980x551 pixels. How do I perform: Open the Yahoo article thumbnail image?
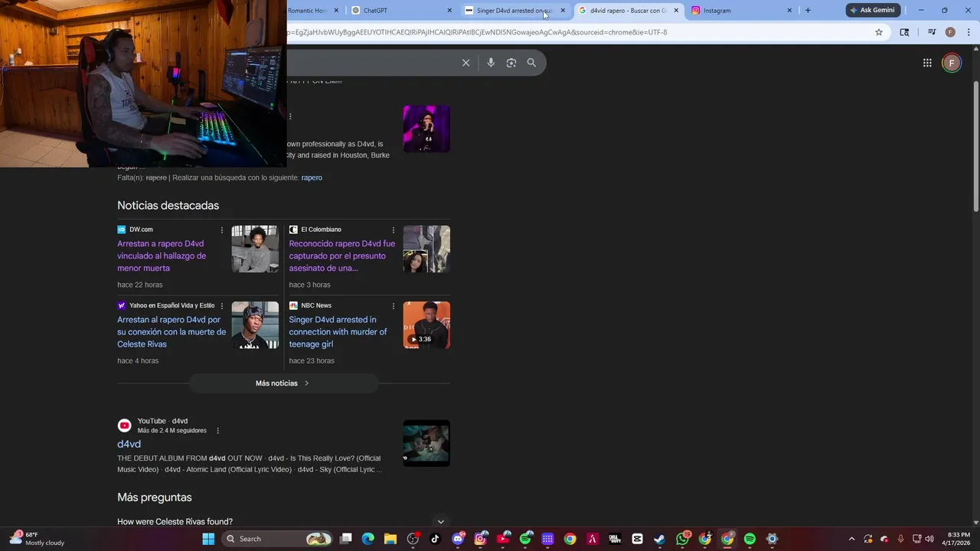[255, 324]
